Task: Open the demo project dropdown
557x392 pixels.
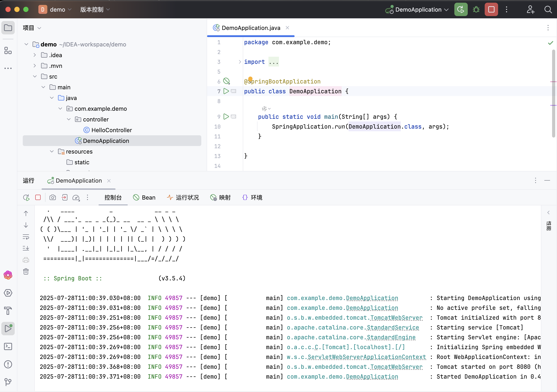Action: 55,9
